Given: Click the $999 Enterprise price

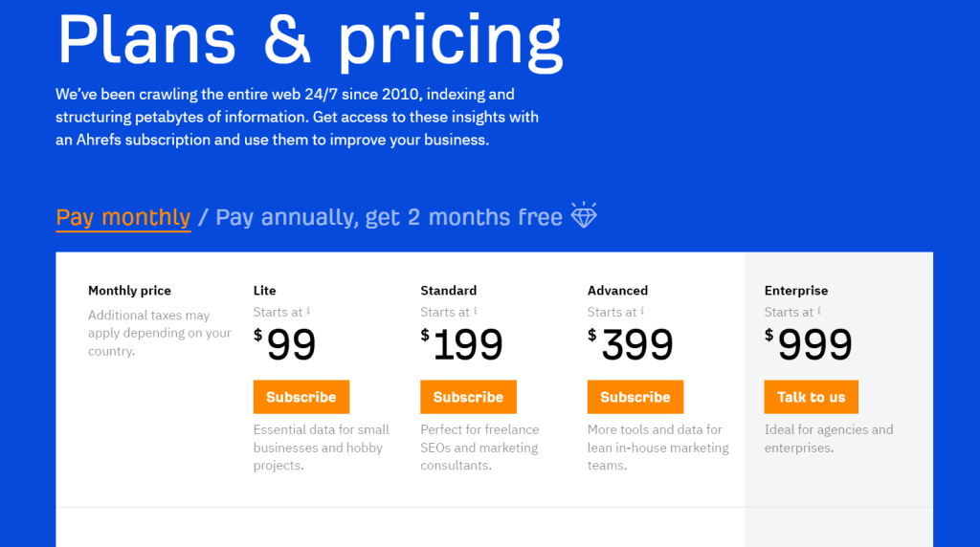Looking at the screenshot, I should coord(808,344).
